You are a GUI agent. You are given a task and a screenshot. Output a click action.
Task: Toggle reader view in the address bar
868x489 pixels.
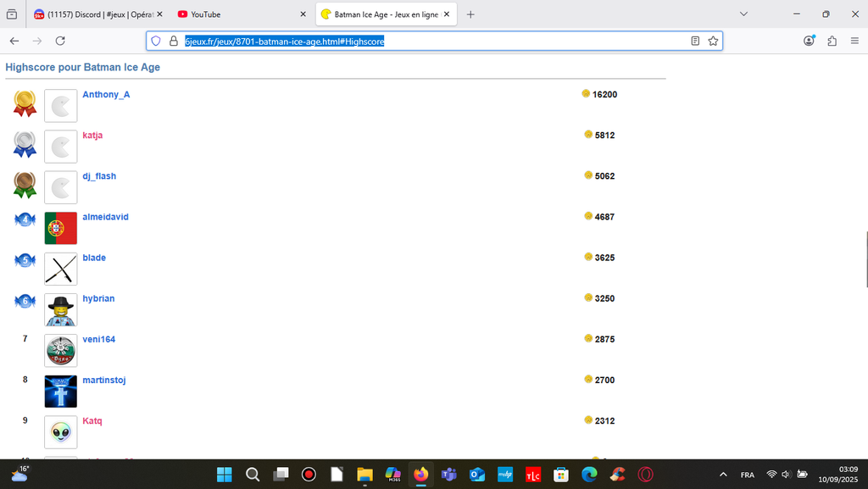point(695,41)
